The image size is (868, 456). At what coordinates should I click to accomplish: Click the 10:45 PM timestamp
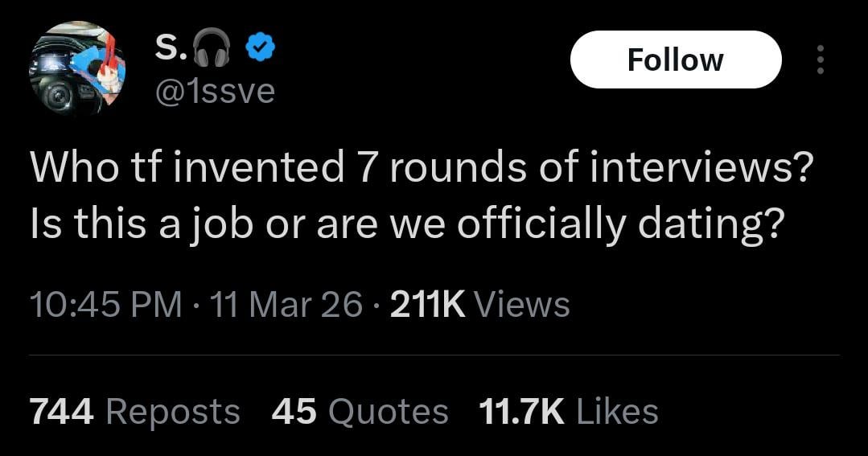pyautogui.click(x=105, y=306)
